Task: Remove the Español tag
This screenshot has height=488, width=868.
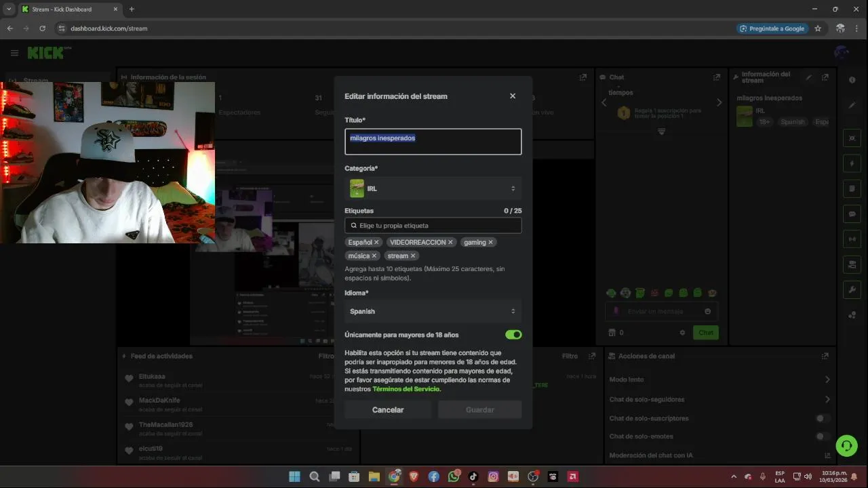Action: pyautogui.click(x=376, y=242)
